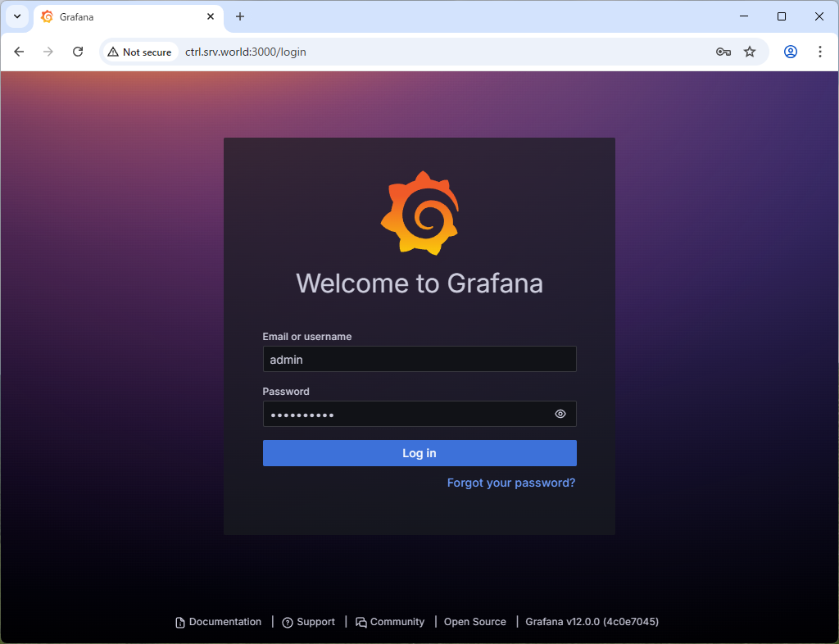Open the Documentation footer link
Viewport: 839px width, 644px height.
[218, 622]
